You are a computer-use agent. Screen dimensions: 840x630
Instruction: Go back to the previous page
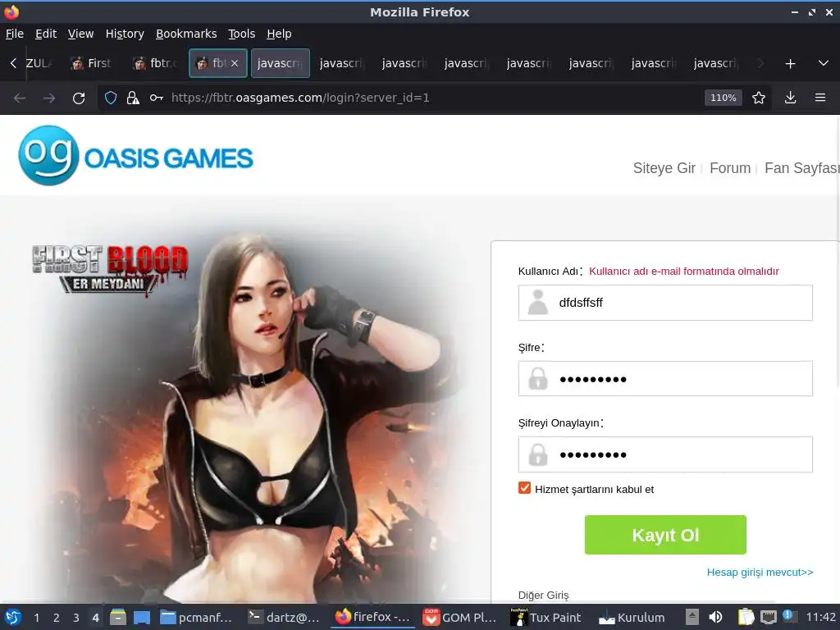point(20,98)
